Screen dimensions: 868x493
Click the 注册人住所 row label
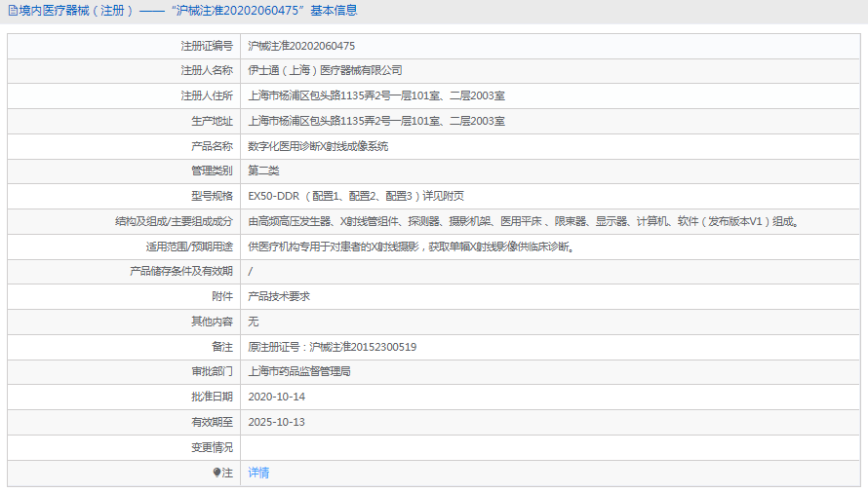[207, 95]
